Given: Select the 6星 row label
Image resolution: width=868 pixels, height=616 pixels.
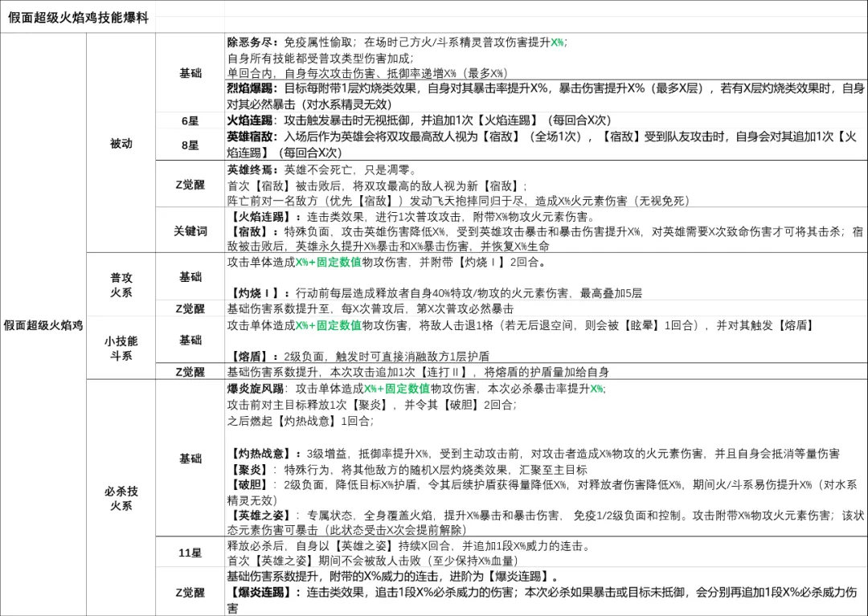Looking at the screenshot, I should [190, 120].
